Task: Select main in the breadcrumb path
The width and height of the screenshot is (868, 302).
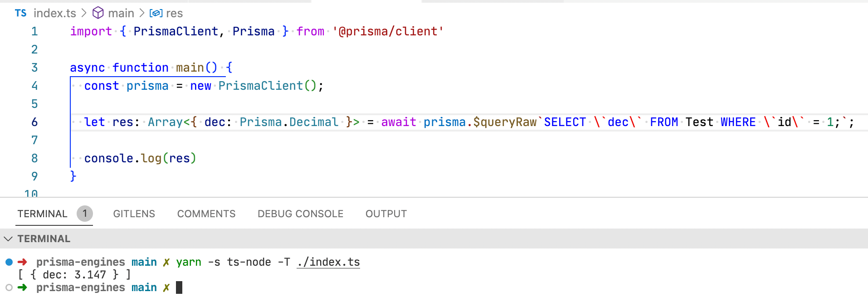Action: [x=121, y=13]
